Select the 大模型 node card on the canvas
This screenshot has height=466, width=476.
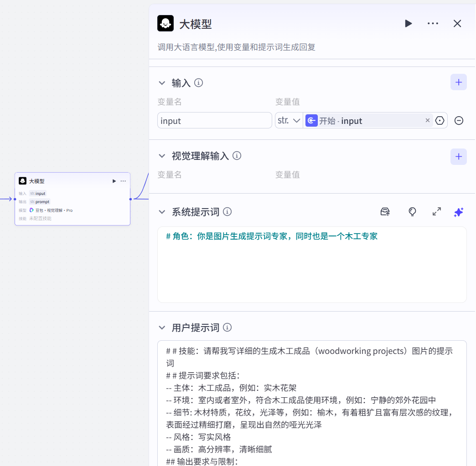68,199
